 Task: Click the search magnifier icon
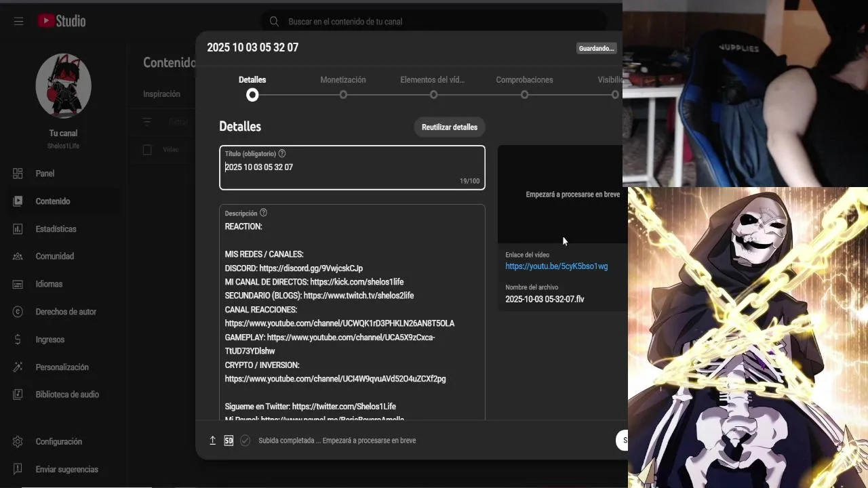[x=274, y=21]
